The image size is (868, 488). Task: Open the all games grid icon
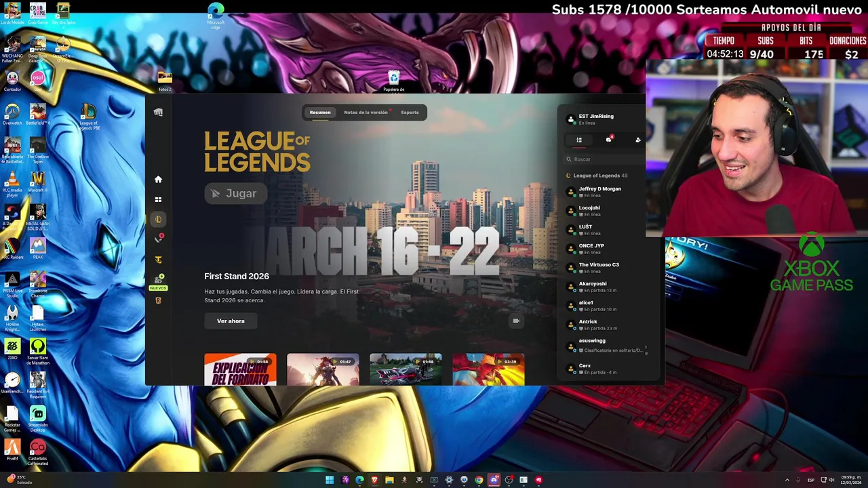coord(158,199)
